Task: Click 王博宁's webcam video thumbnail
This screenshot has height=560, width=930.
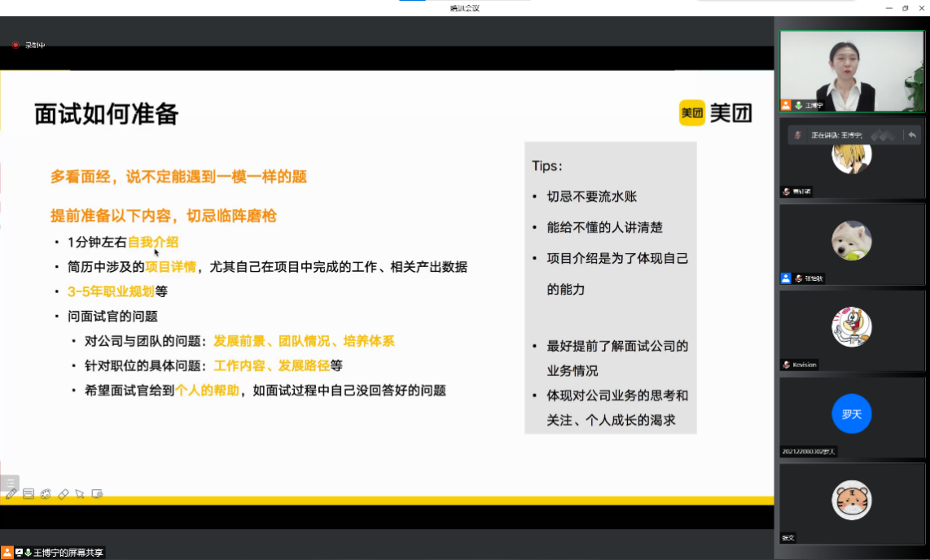Action: tap(851, 71)
